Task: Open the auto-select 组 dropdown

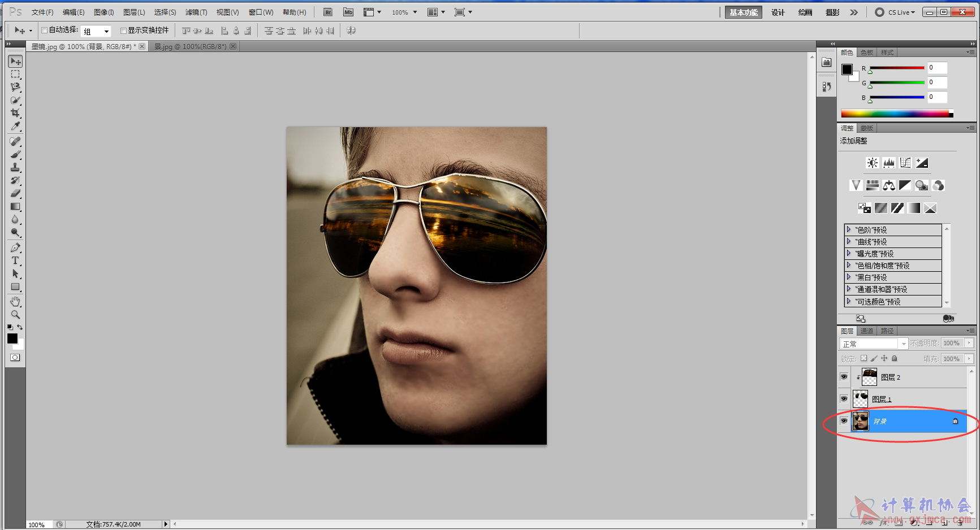Action: pos(96,31)
